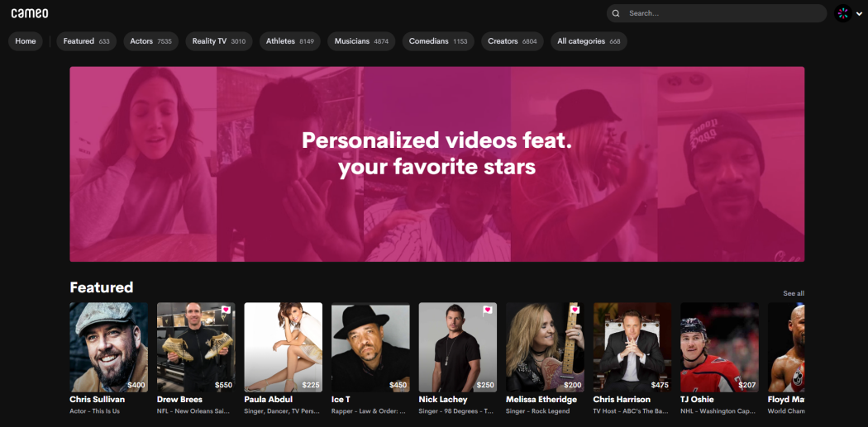Click the $450 price on Ice T
Viewport: 868px width, 427px height.
[398, 385]
